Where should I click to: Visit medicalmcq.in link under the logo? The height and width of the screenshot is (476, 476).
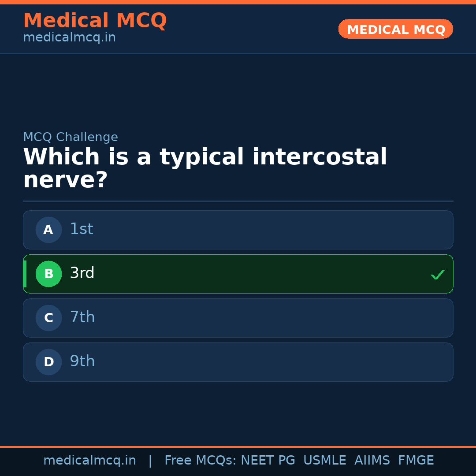(x=69, y=37)
